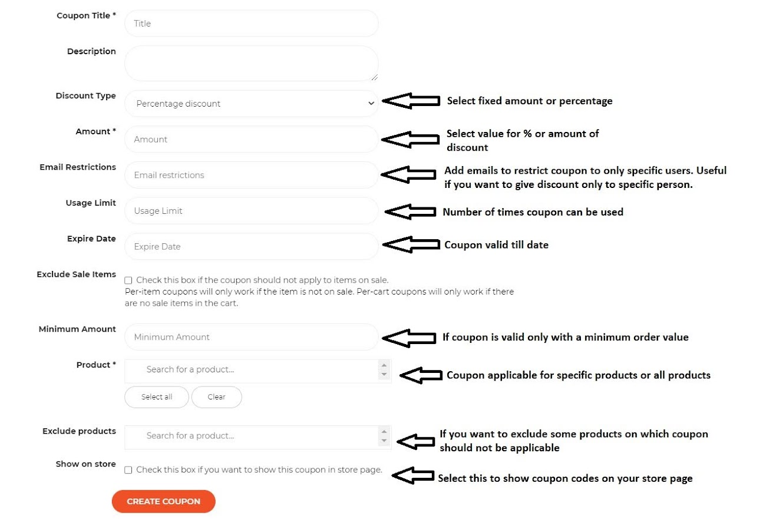Image resolution: width=766 pixels, height=532 pixels.
Task: Click up arrow in Exclude products scrollbar
Action: (384, 431)
